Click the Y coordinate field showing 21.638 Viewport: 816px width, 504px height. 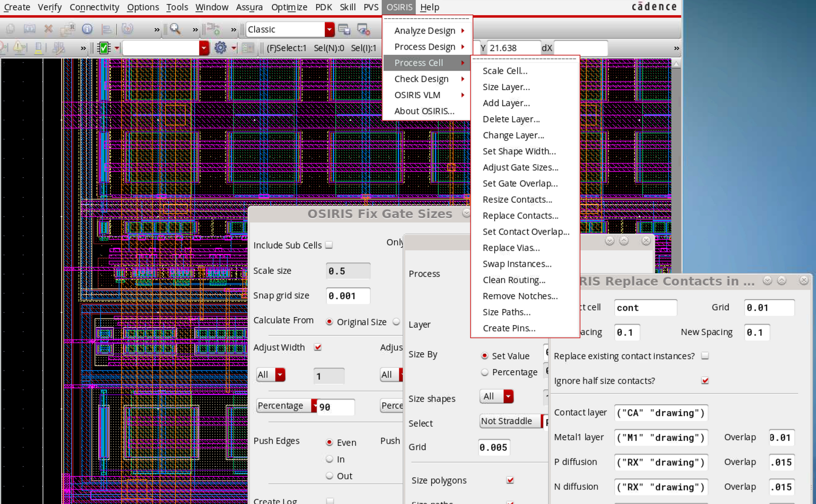pos(514,48)
